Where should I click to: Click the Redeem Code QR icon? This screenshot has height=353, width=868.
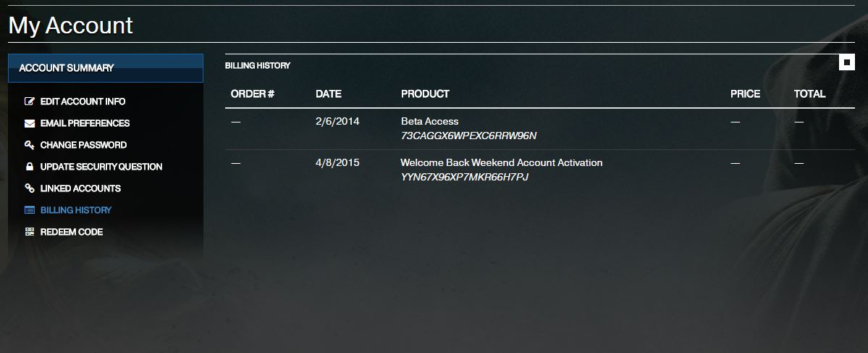pyautogui.click(x=30, y=232)
